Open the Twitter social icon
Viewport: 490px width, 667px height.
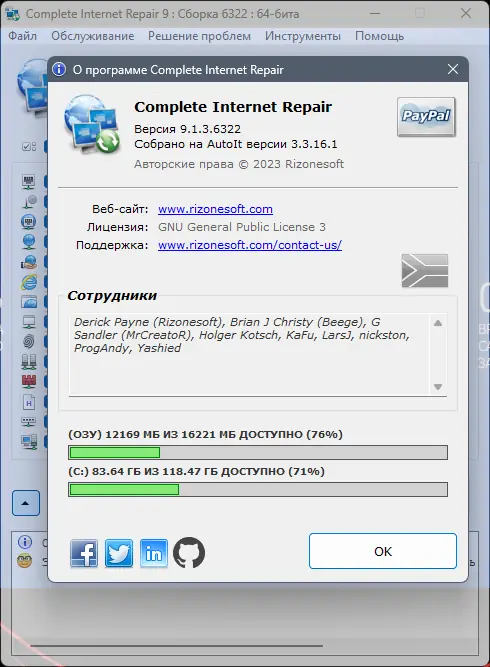(x=119, y=553)
